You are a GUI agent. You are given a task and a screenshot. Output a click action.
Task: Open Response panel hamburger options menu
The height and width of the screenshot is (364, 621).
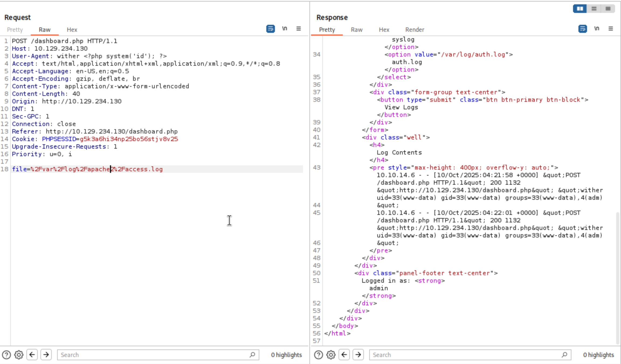611,29
